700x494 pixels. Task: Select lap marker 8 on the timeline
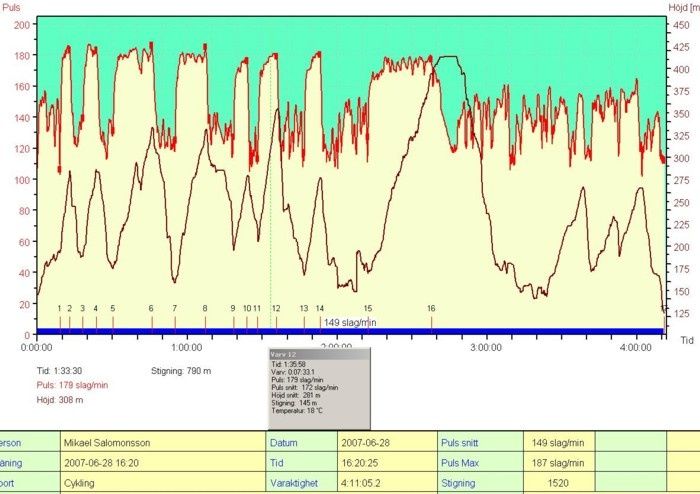coord(205,309)
